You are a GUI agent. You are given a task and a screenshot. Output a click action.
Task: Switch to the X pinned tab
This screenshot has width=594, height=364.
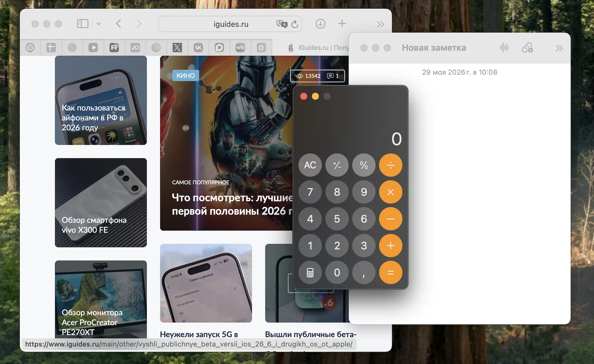pyautogui.click(x=177, y=48)
